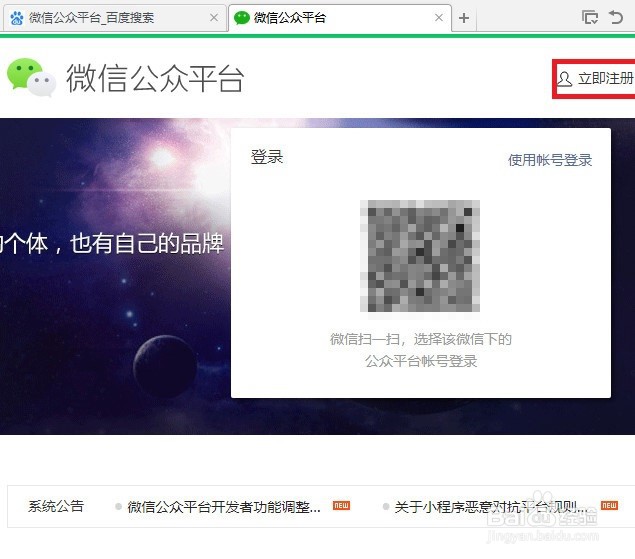
Task: Click the 微信公众平台 page title
Action: point(155,78)
